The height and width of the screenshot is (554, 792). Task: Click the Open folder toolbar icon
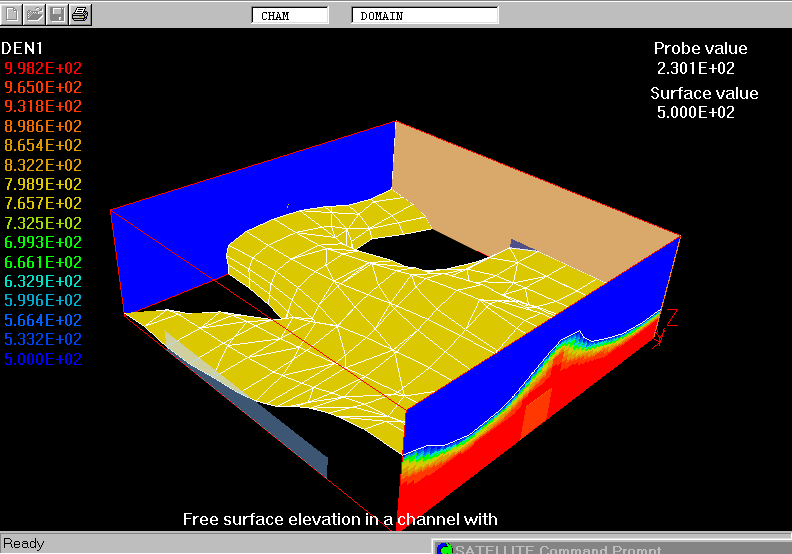(35, 14)
